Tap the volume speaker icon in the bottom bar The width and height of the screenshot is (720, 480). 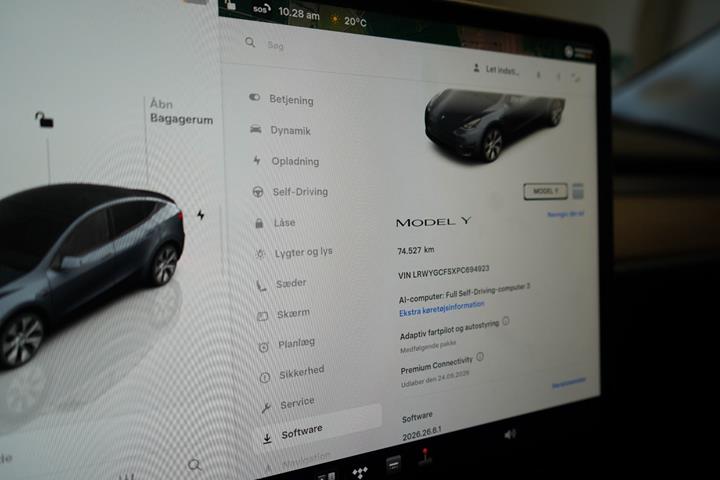click(x=510, y=434)
